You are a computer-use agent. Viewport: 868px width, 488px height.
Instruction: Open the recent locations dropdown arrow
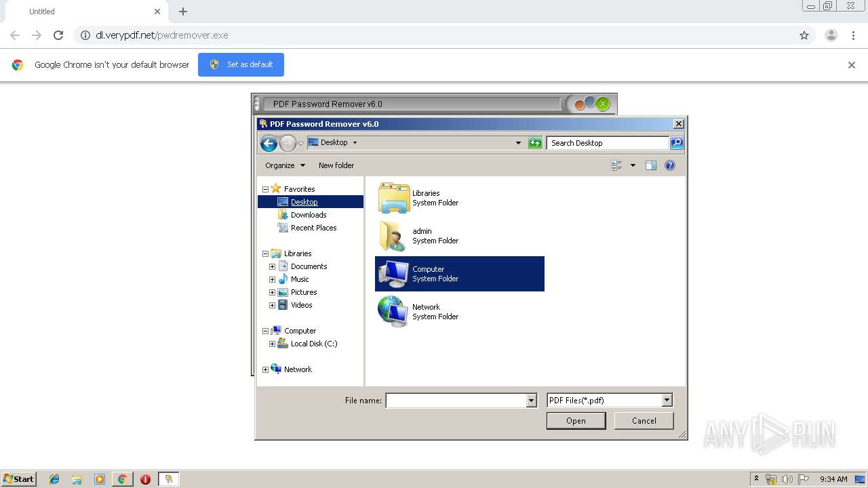coord(300,144)
